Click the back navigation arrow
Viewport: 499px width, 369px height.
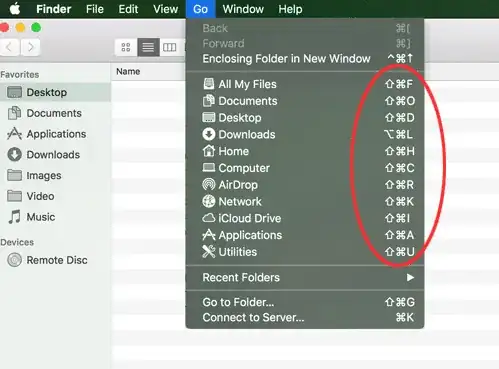click(x=9, y=47)
